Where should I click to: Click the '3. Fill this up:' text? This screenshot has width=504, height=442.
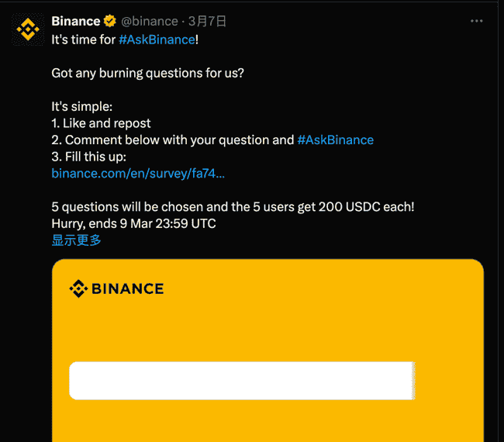point(88,157)
